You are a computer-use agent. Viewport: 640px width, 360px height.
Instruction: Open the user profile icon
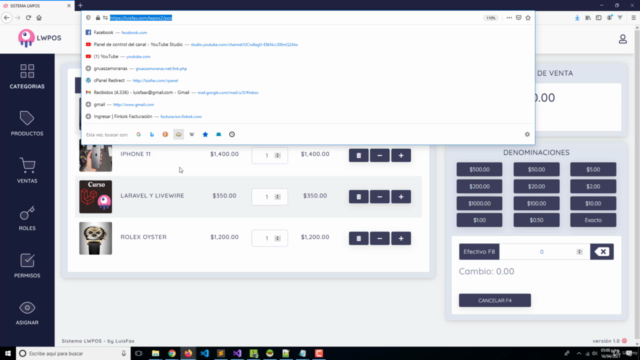622,39
